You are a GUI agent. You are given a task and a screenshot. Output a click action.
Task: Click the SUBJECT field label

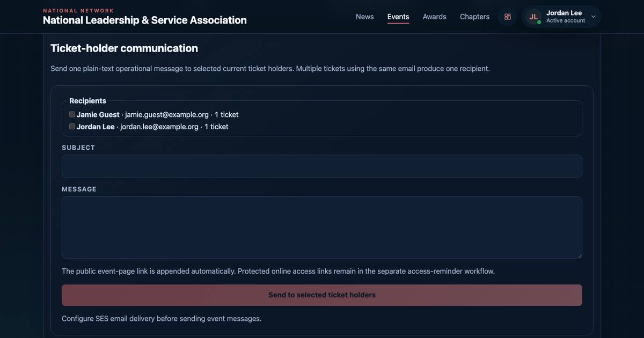click(78, 148)
